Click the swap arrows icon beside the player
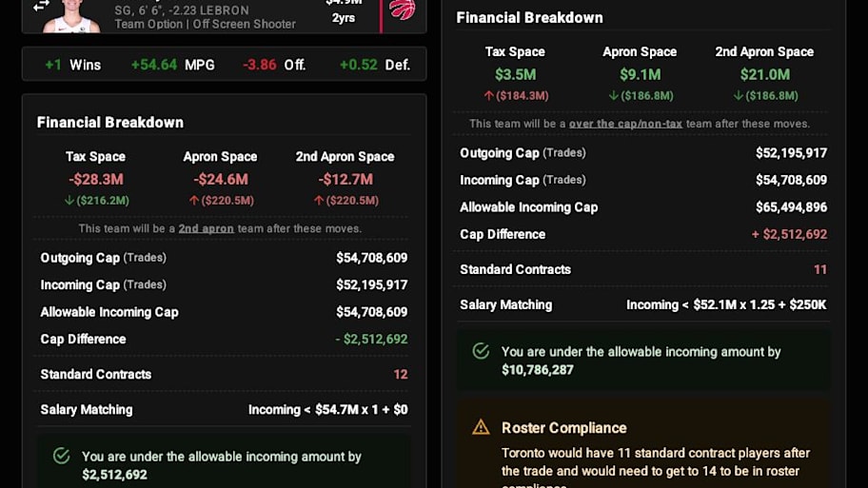 [41, 6]
